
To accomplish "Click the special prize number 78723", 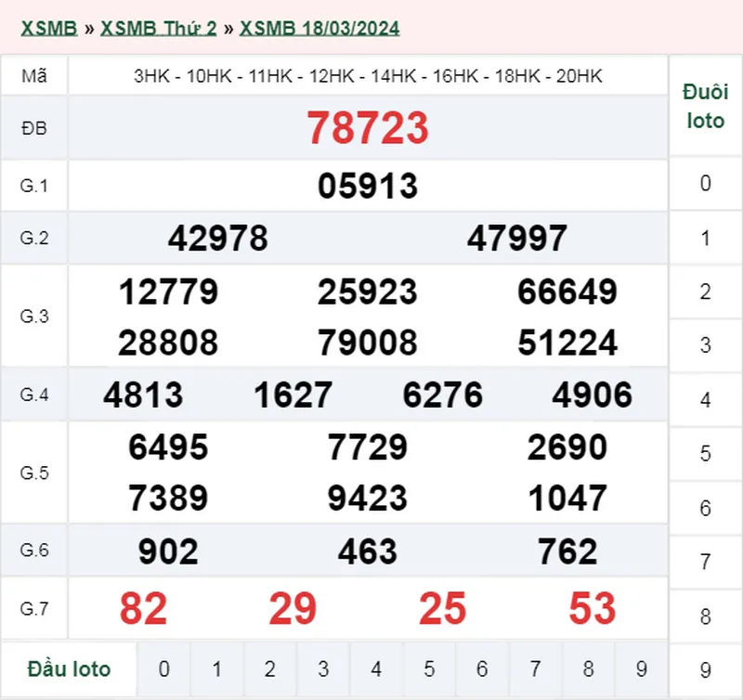I will [x=368, y=128].
